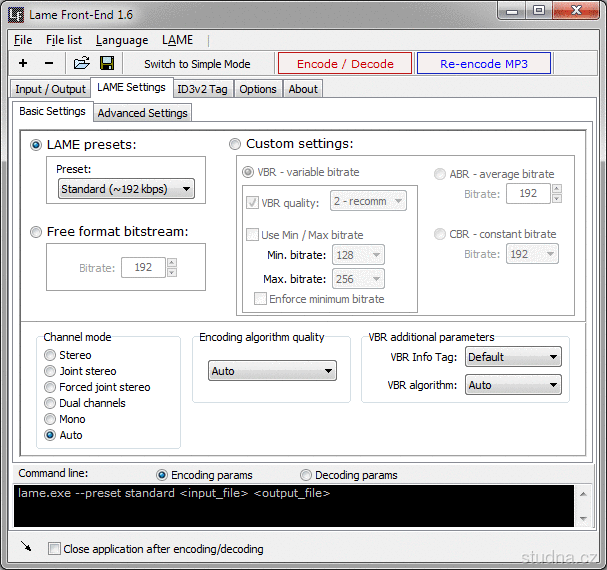This screenshot has width=607, height=570.
Task: Close the Lame Front-End window
Action: (576, 10)
